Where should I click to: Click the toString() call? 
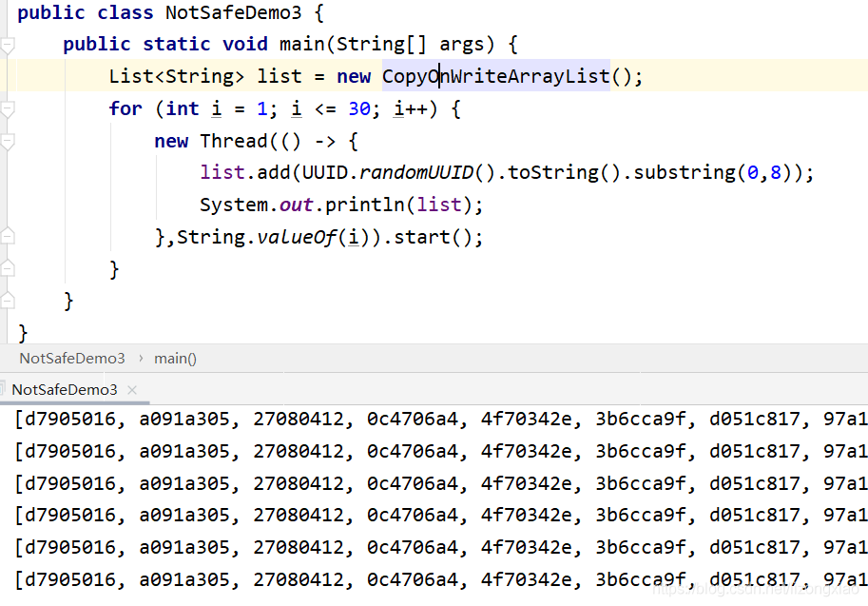564,173
